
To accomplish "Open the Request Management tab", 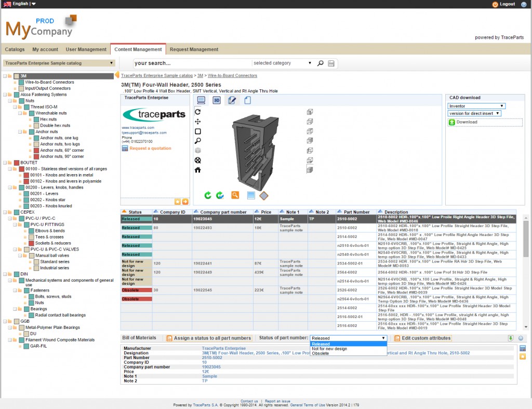I will (194, 49).
